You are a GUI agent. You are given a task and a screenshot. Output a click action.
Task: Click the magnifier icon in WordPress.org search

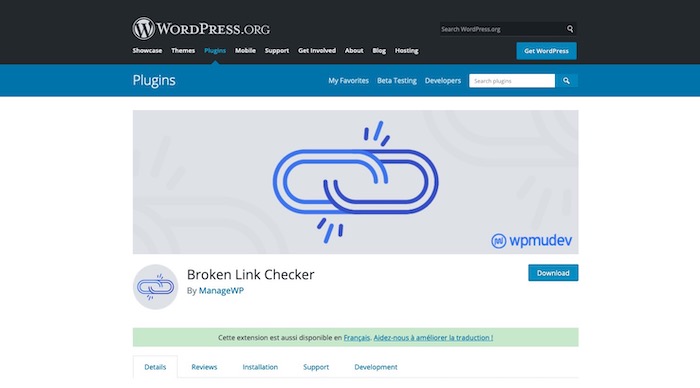coord(570,29)
